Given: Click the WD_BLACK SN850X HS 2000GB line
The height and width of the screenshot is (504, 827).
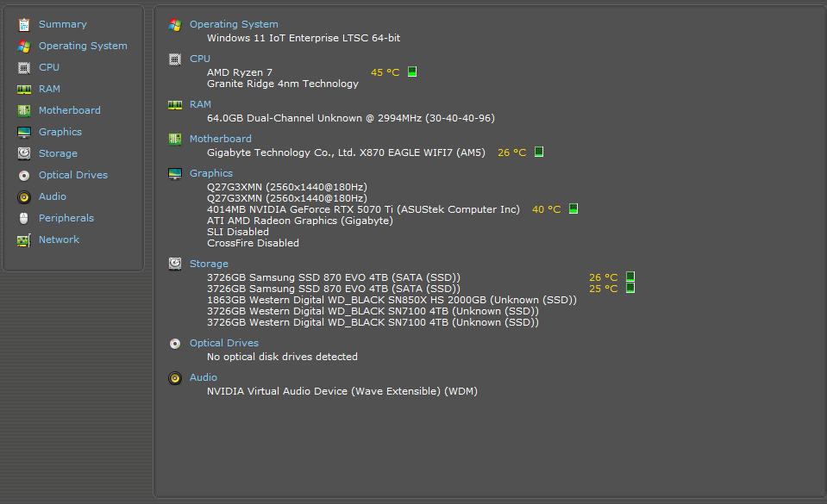Looking at the screenshot, I should [x=392, y=300].
